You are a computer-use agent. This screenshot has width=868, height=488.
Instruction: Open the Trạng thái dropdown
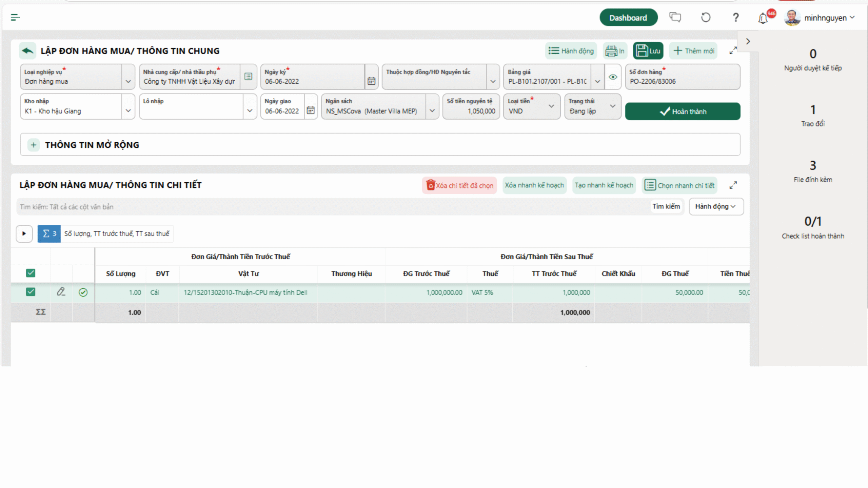point(612,106)
